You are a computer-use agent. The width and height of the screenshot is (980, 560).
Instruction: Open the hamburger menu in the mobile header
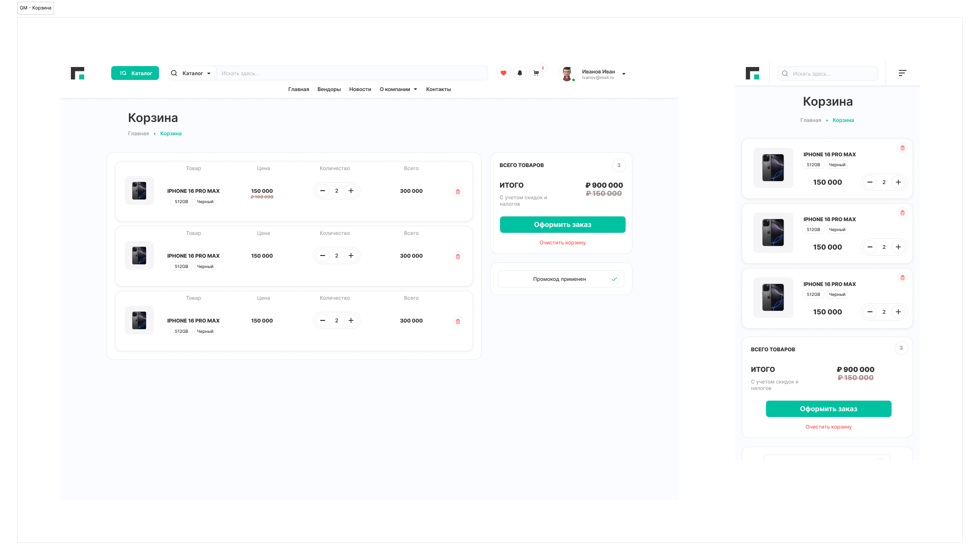[902, 73]
